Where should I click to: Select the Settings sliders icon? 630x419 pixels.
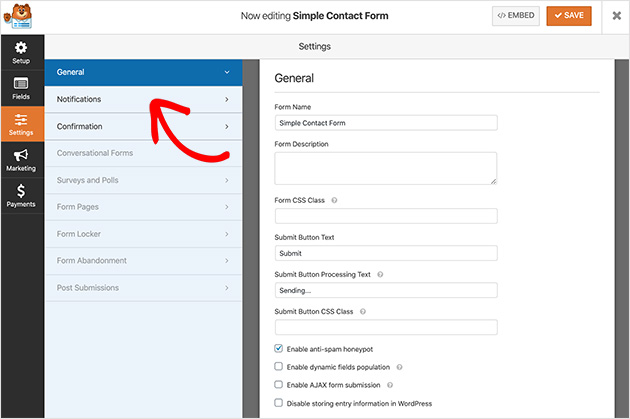pos(21,125)
